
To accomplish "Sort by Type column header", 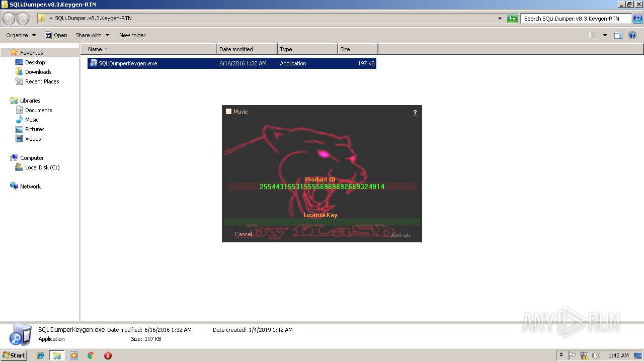I will pyautogui.click(x=307, y=49).
